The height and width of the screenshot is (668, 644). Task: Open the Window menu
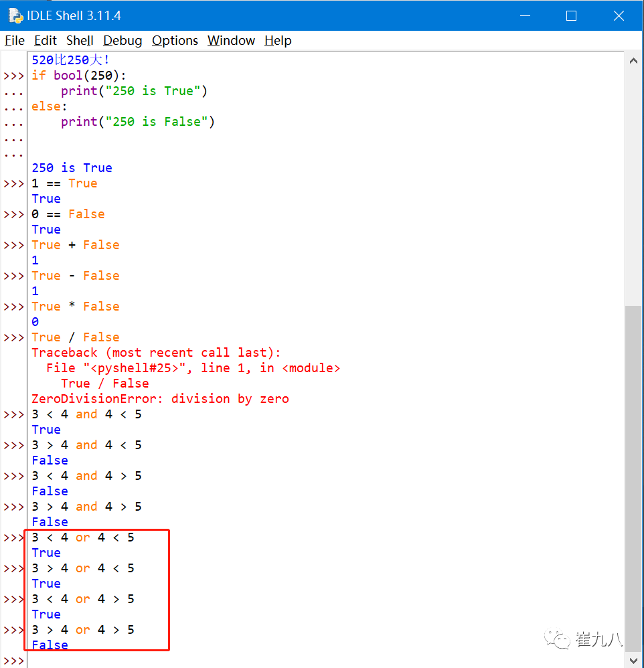(x=231, y=40)
